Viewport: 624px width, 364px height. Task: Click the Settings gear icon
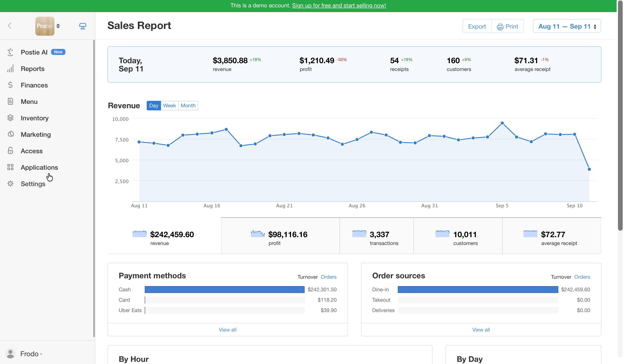(x=10, y=184)
